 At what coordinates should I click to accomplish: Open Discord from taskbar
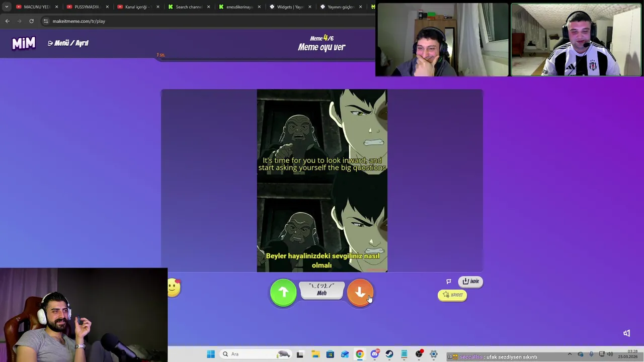[374, 354]
